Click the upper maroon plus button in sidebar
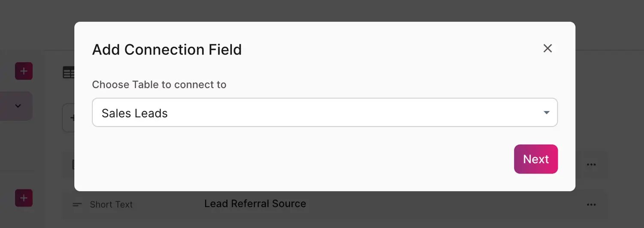 pos(24,71)
